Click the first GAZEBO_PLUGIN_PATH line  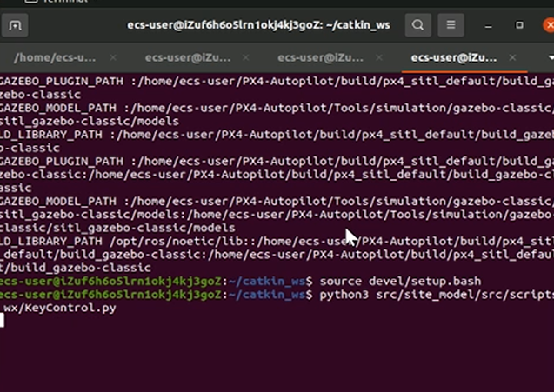point(277,81)
